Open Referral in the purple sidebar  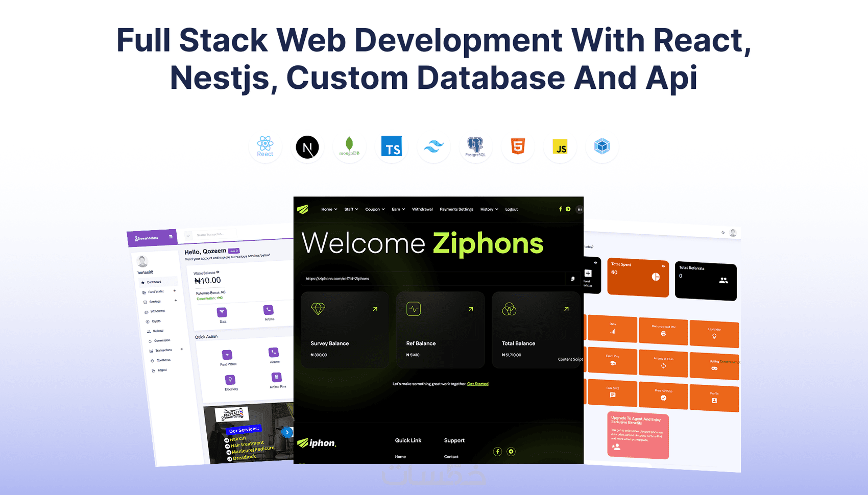[155, 331]
